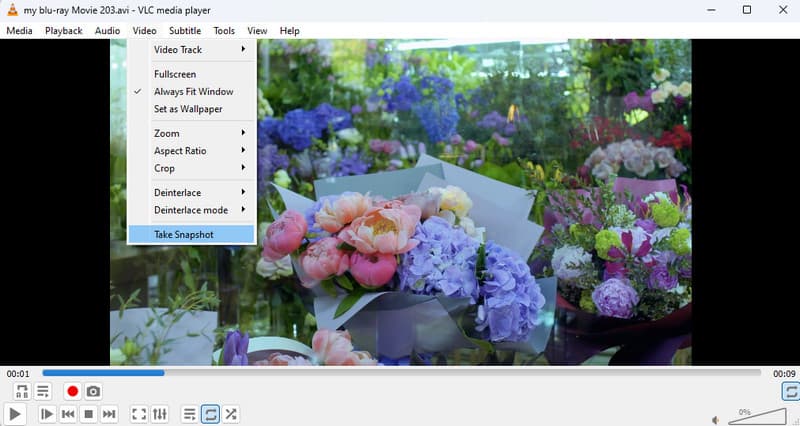Stop playback with the stop button
The image size is (800, 426).
(88, 414)
